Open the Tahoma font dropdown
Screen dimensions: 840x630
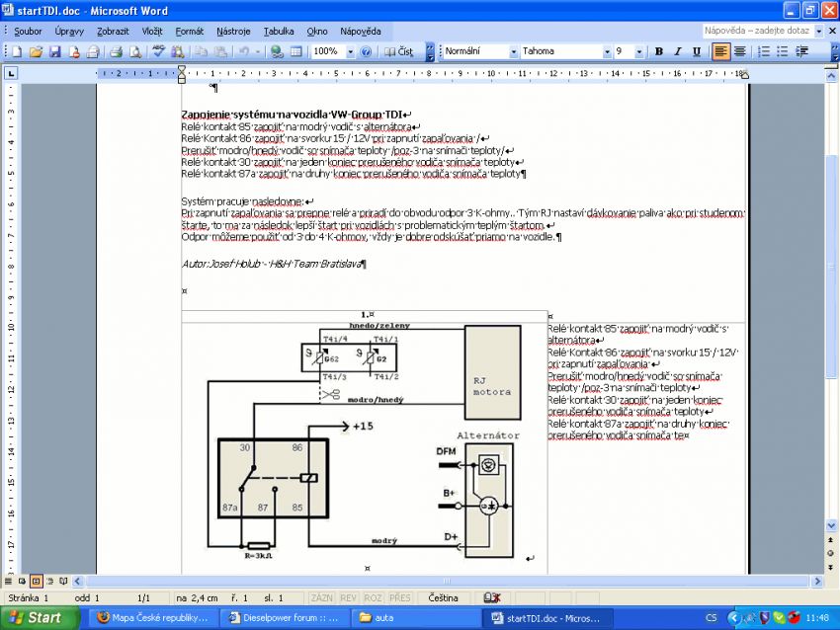pos(607,52)
